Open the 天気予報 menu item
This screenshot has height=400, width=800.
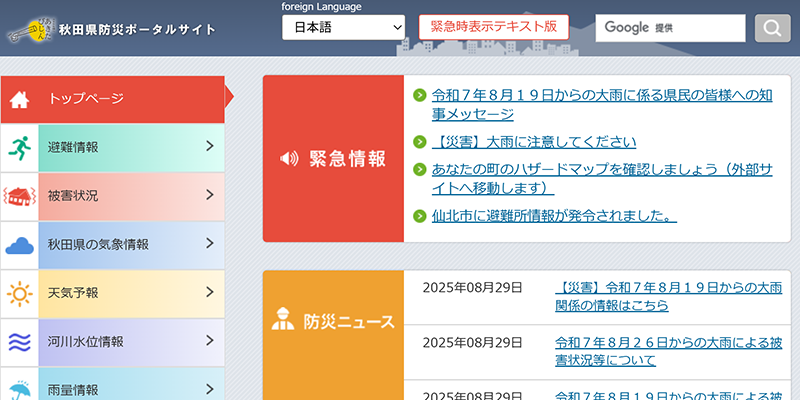[x=112, y=294]
